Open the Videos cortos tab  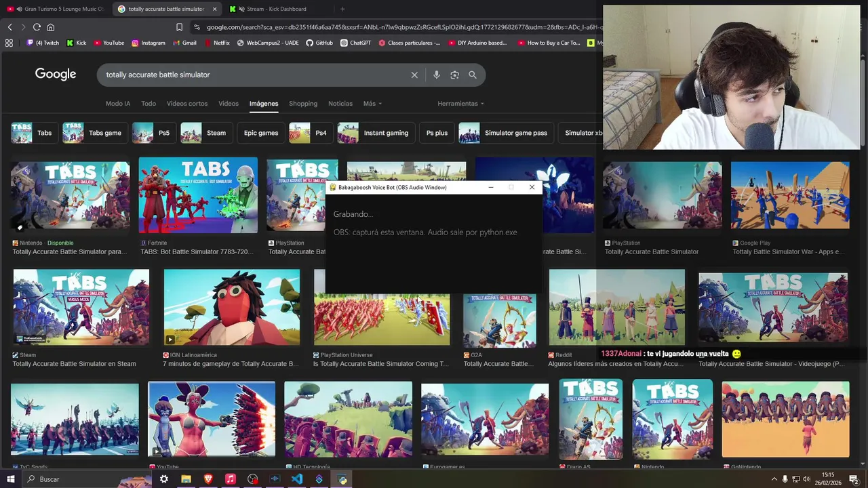click(187, 104)
